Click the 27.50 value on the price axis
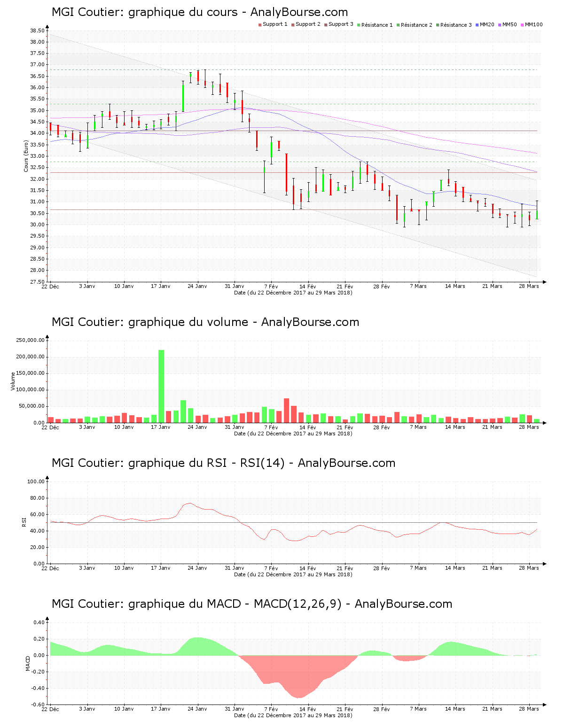The image size is (564, 728). tap(37, 282)
